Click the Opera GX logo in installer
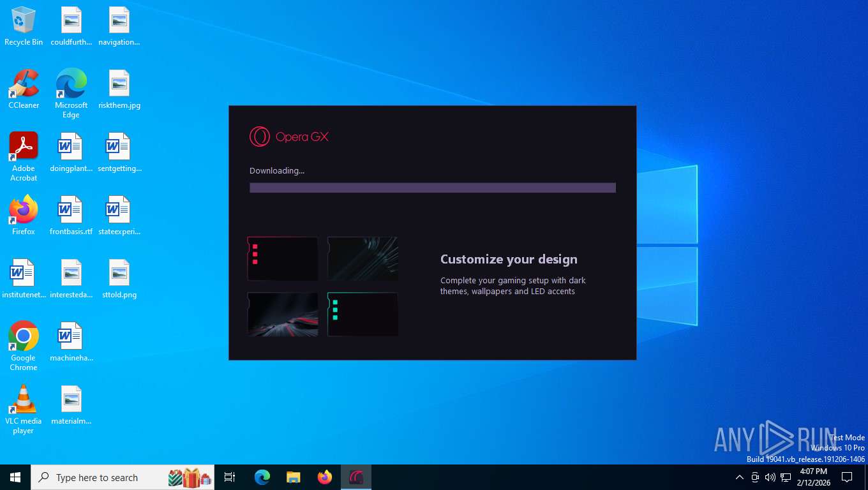Viewport: 868px width, 490px height. click(x=289, y=137)
